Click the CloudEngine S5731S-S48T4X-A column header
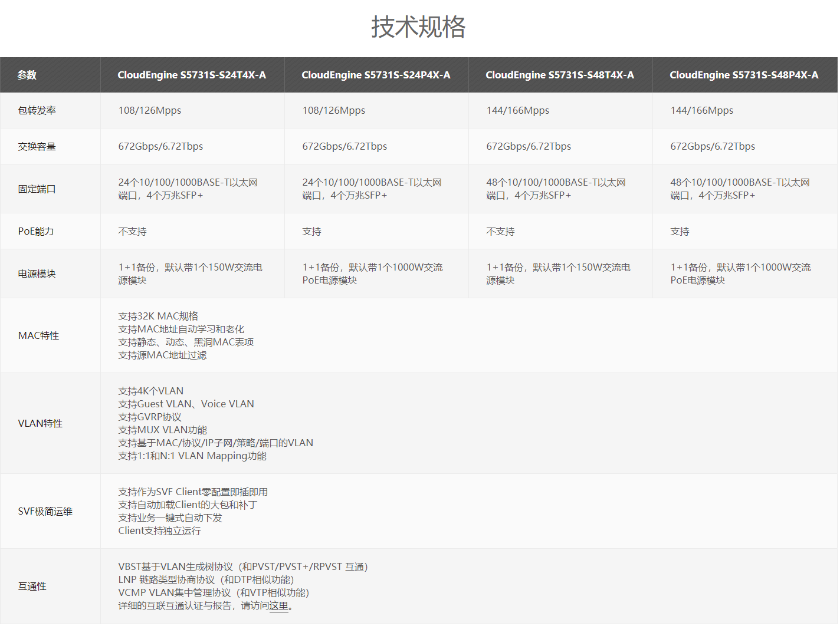Screen dimensions: 840x636 click(x=560, y=75)
